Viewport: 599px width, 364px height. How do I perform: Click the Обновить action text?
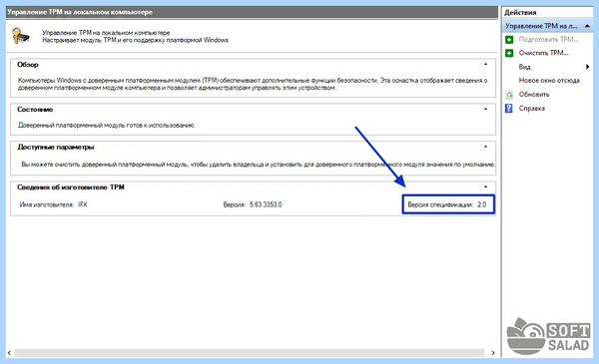pos(534,95)
